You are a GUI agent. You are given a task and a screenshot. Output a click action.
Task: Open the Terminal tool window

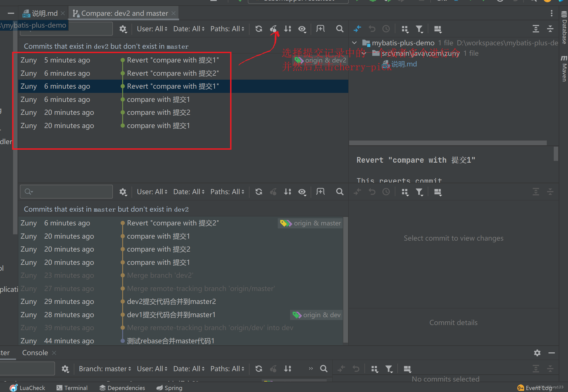(x=72, y=388)
